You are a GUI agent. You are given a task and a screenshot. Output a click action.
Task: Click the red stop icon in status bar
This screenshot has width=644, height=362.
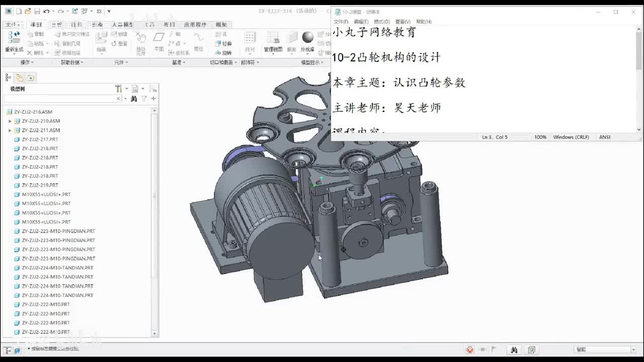coord(470,349)
